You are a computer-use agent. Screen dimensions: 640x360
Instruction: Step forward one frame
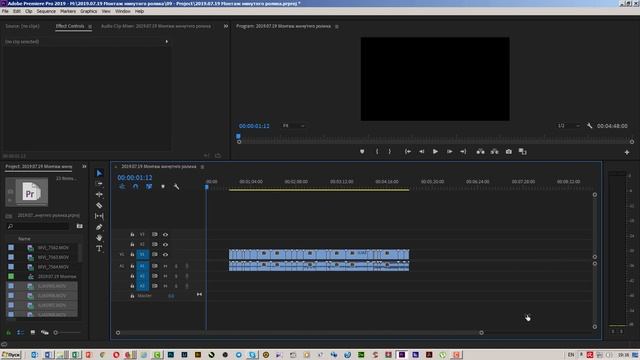coord(449,151)
